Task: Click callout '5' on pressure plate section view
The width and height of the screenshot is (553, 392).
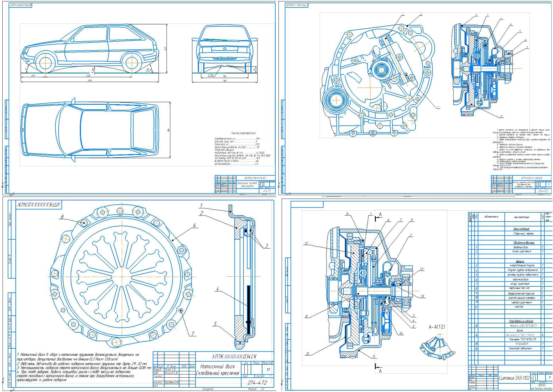Action: pyautogui.click(x=215, y=324)
